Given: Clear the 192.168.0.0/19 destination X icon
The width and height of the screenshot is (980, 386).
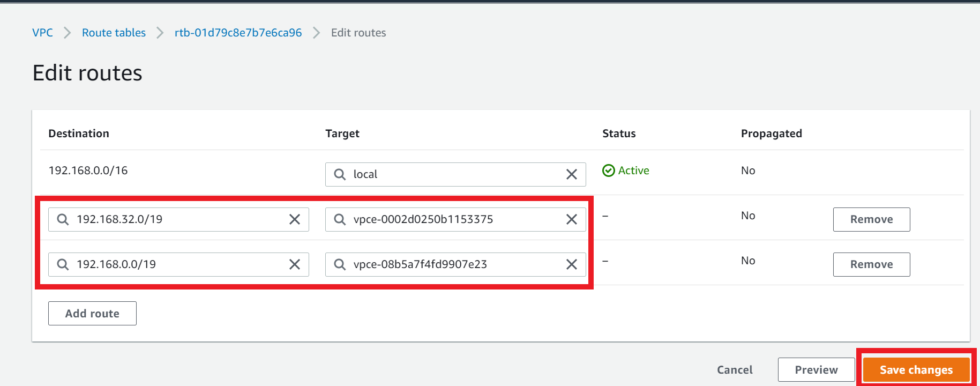Looking at the screenshot, I should click(x=295, y=264).
